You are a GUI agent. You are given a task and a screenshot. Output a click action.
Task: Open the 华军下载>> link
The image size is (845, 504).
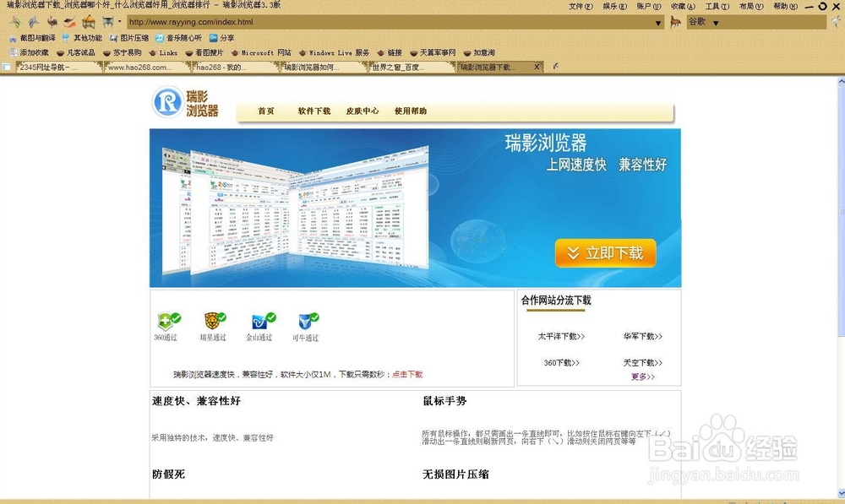[643, 336]
